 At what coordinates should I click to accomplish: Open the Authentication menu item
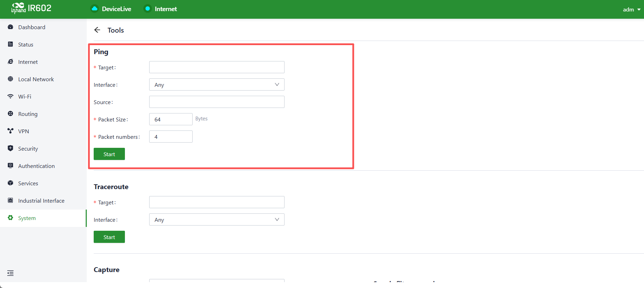tap(43, 166)
